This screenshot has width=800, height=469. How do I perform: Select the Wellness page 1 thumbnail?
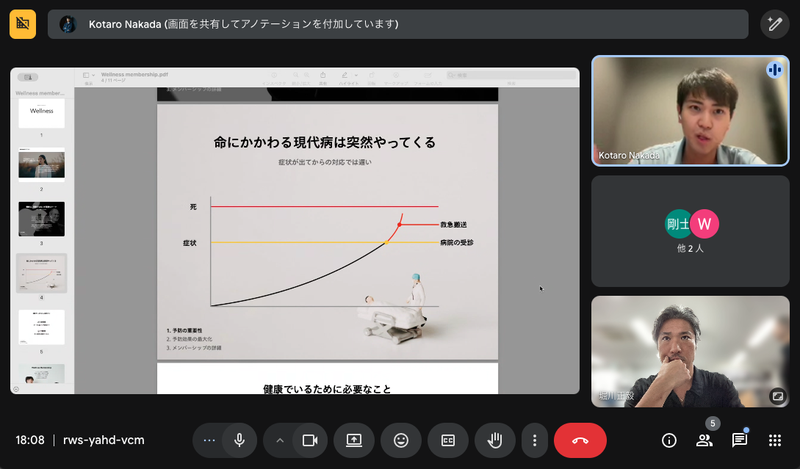(41, 113)
